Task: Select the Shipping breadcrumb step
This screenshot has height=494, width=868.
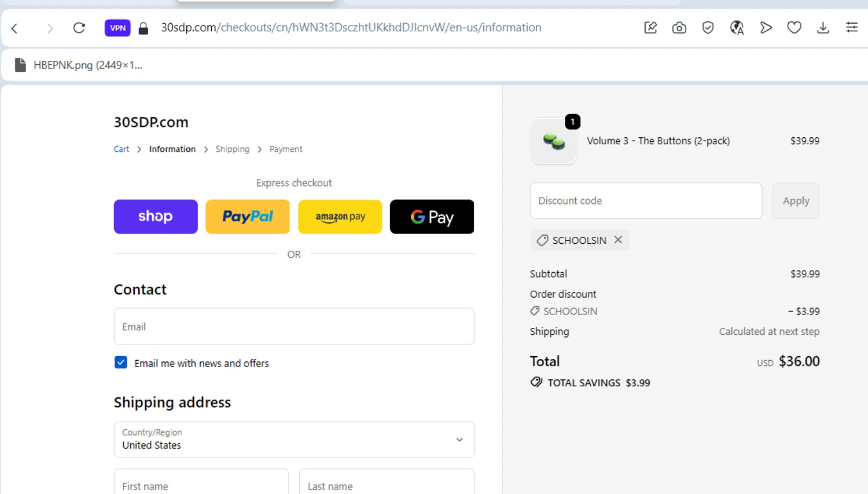Action: click(233, 149)
